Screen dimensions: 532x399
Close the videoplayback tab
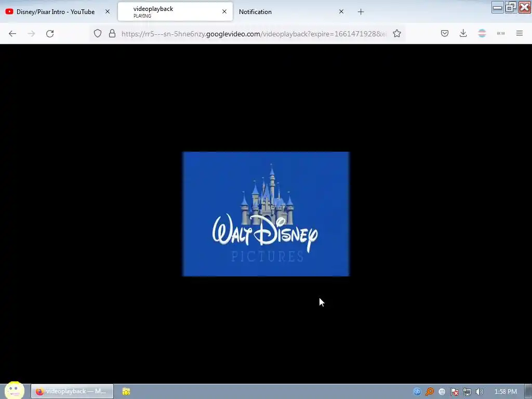(x=224, y=11)
